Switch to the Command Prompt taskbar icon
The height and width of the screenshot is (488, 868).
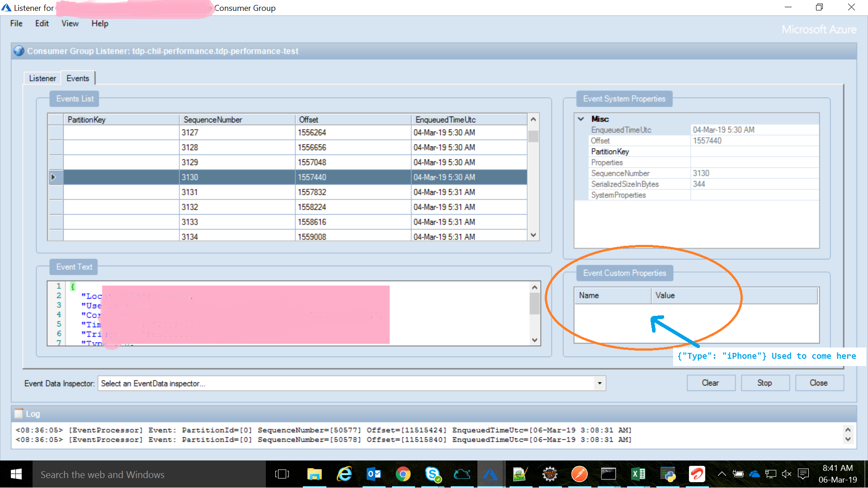coord(609,474)
